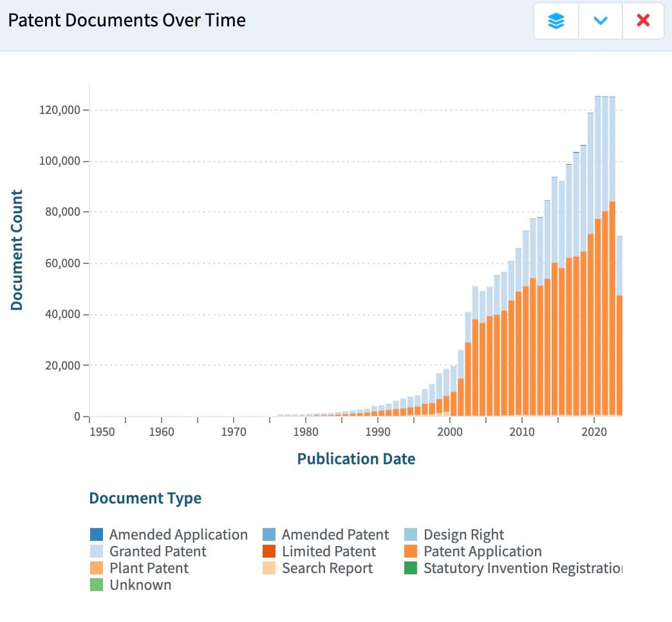672x622 pixels.
Task: Click Statutory Invention Registration legend item
Action: click(x=523, y=568)
